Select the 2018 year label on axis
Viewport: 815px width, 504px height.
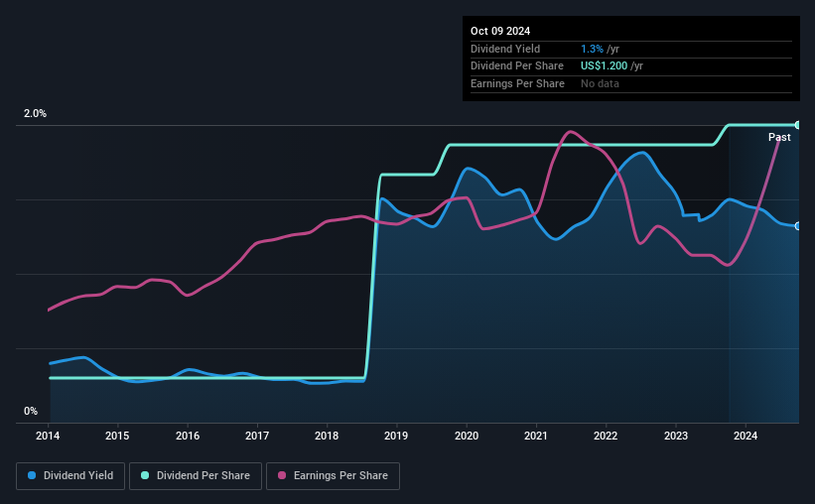(x=327, y=436)
